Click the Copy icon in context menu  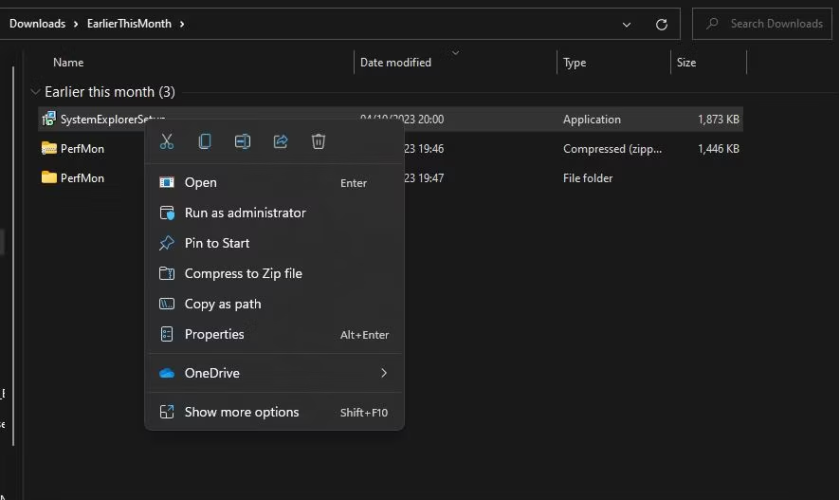[205, 142]
